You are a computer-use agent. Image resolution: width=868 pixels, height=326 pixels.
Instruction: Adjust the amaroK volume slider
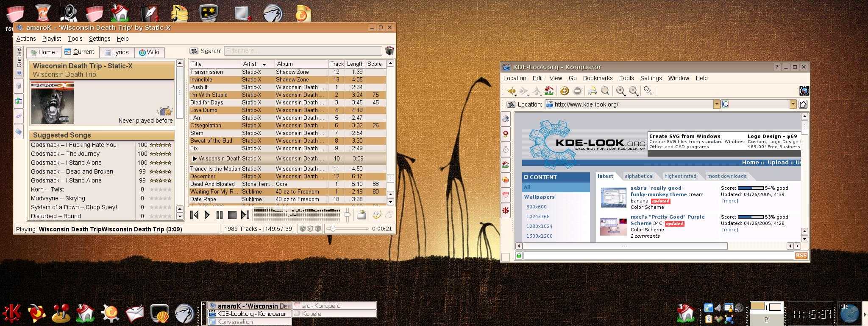(x=347, y=215)
